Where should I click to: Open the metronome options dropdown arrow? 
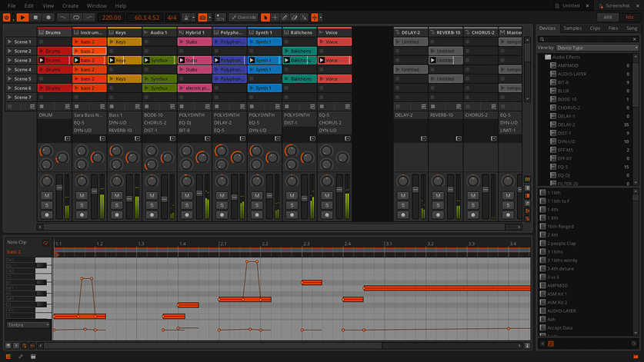pos(193,17)
